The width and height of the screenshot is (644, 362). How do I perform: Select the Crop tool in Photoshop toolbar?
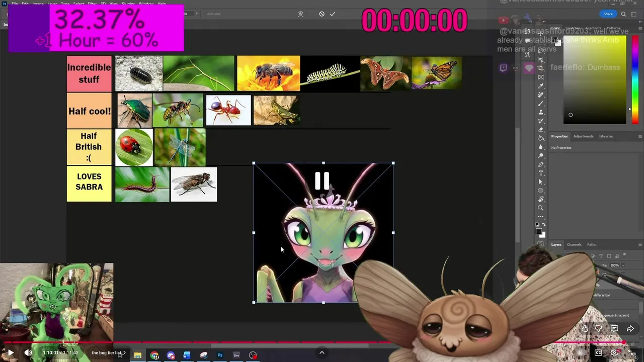coord(541,68)
